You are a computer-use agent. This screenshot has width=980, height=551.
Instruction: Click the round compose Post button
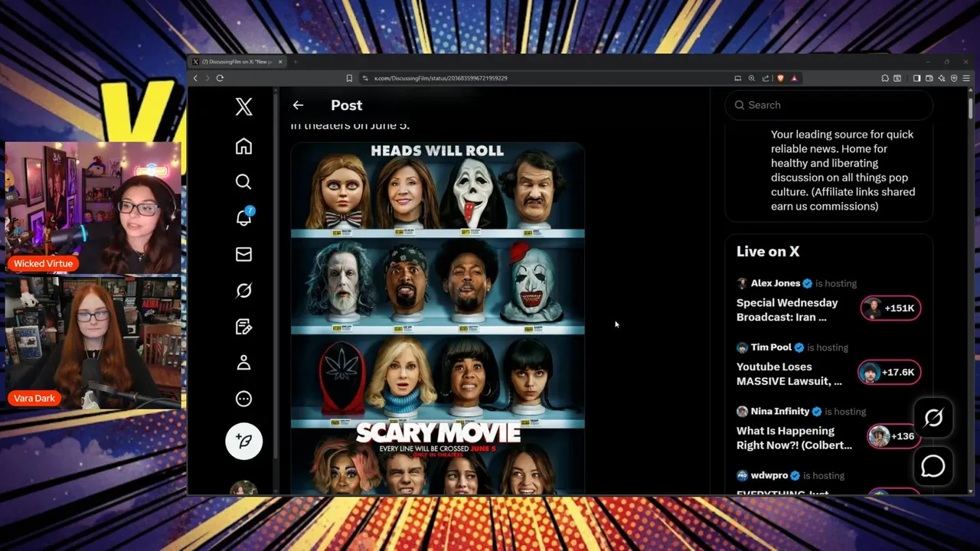(244, 441)
